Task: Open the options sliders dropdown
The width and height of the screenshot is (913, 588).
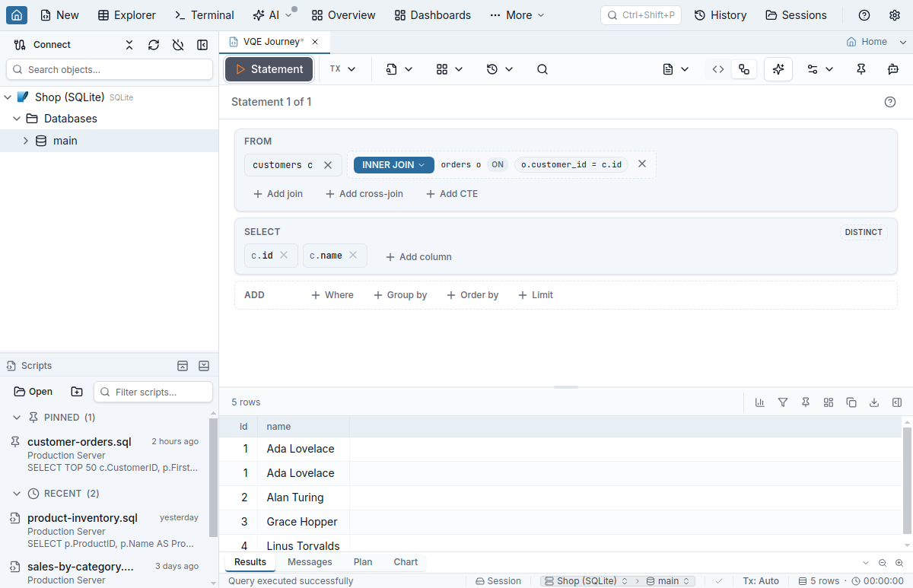Action: pyautogui.click(x=820, y=69)
